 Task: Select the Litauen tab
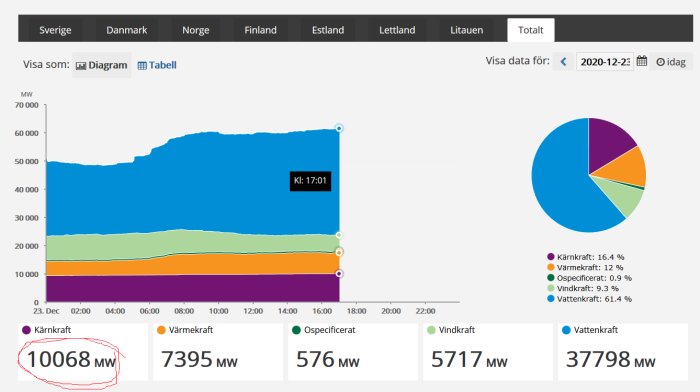point(467,30)
